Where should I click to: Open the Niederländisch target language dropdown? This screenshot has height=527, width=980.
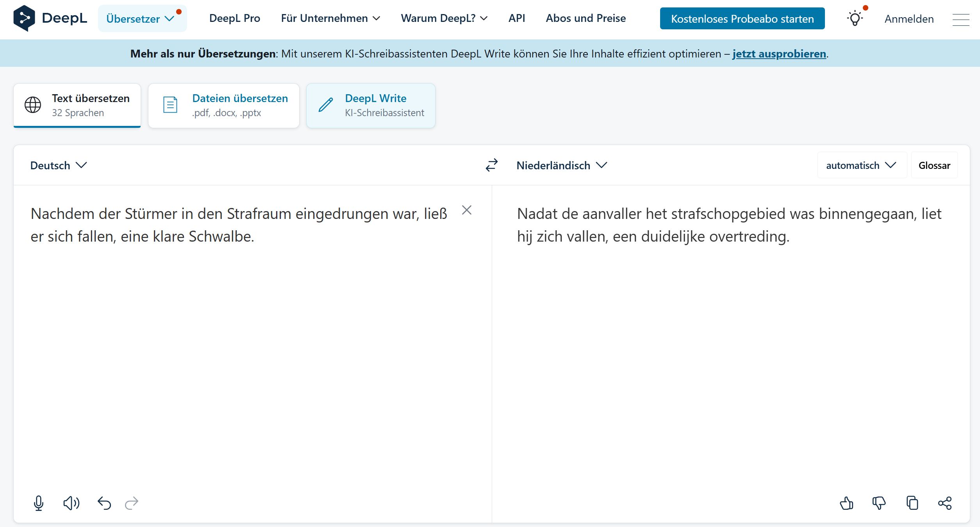pyautogui.click(x=562, y=165)
